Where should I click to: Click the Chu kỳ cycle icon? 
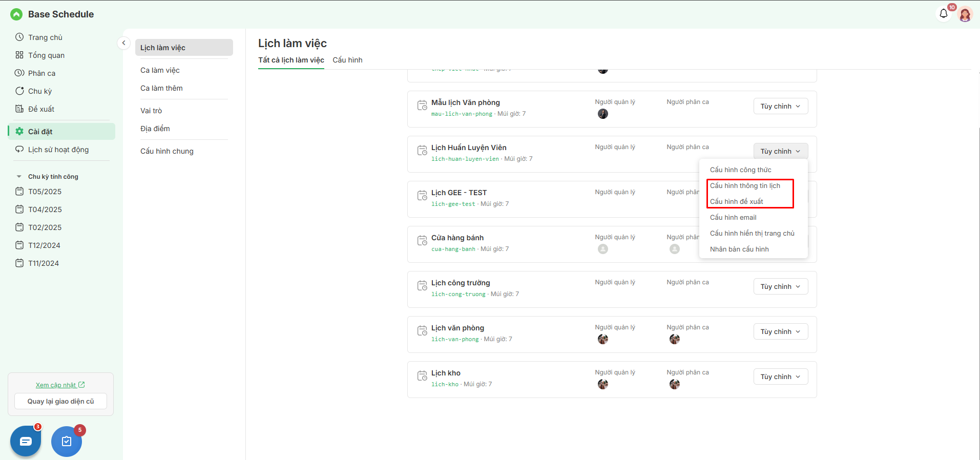(x=19, y=91)
